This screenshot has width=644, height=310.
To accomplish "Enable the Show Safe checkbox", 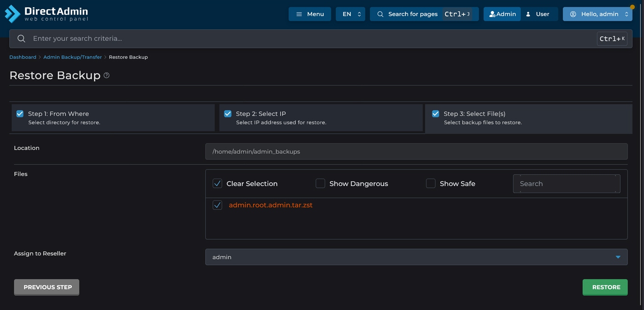I will (431, 184).
